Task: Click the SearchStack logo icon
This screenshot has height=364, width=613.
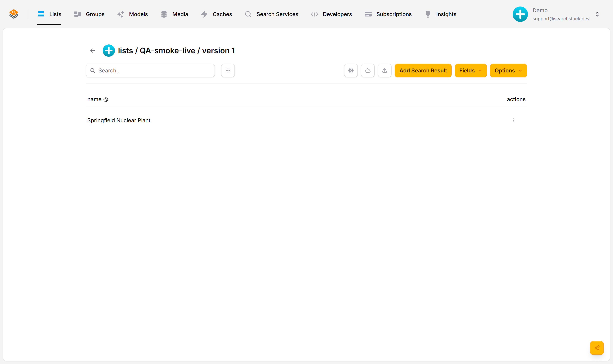Action: coord(14,14)
